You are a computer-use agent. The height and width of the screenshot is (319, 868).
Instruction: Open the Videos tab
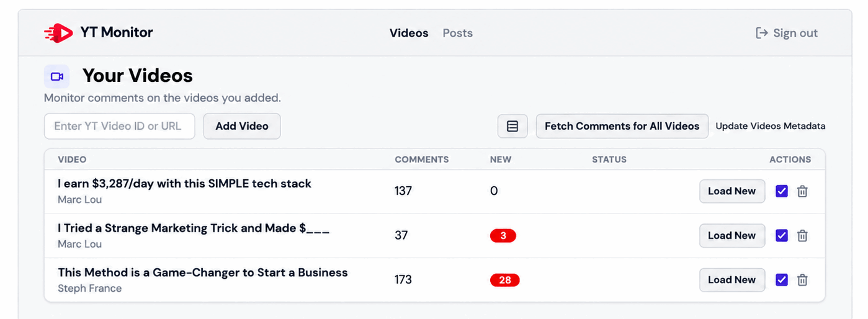coord(409,33)
